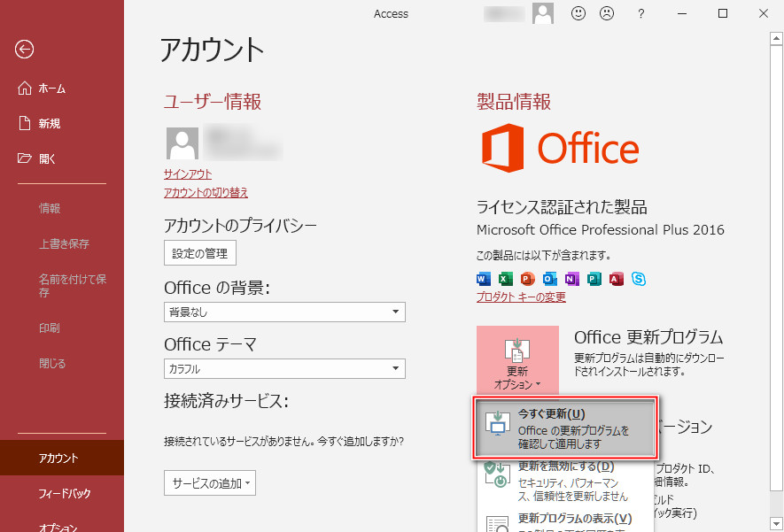Open フィードバック in the sidebar
This screenshot has height=532, width=784.
[65, 493]
